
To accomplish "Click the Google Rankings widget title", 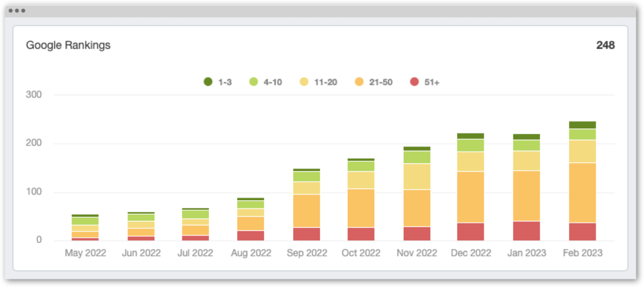I will [68, 45].
